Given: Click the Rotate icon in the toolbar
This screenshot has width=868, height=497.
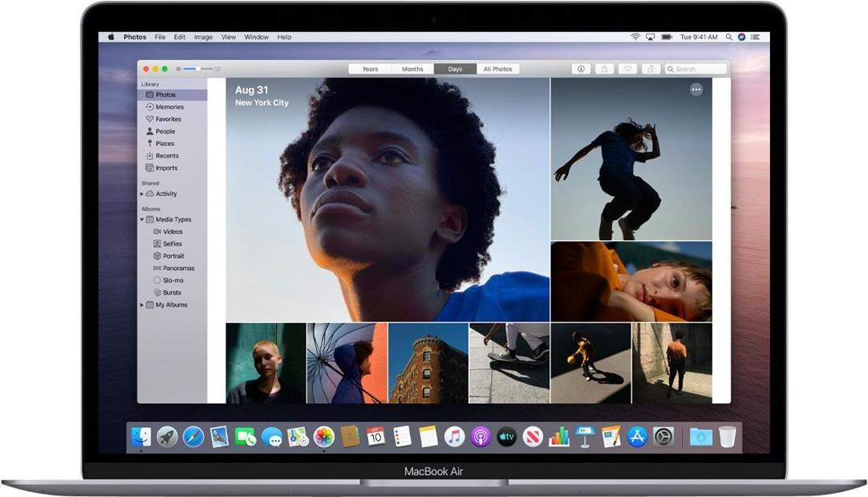Looking at the screenshot, I should tap(651, 69).
